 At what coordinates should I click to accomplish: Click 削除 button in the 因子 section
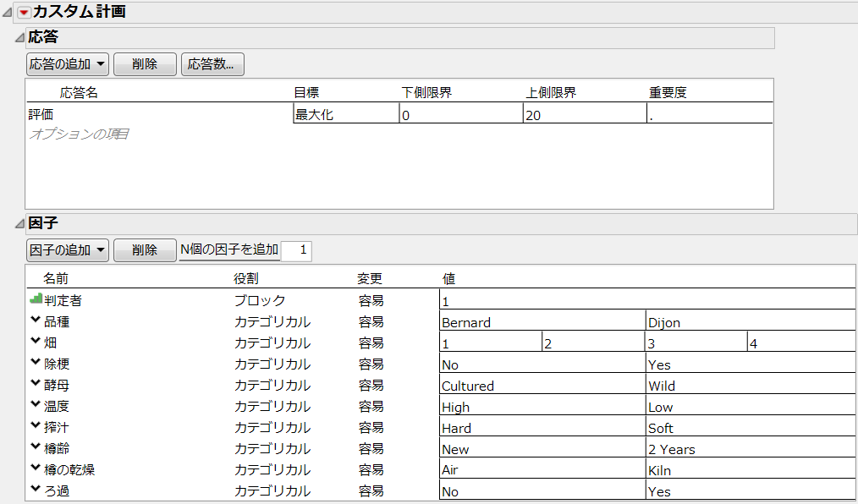[145, 250]
